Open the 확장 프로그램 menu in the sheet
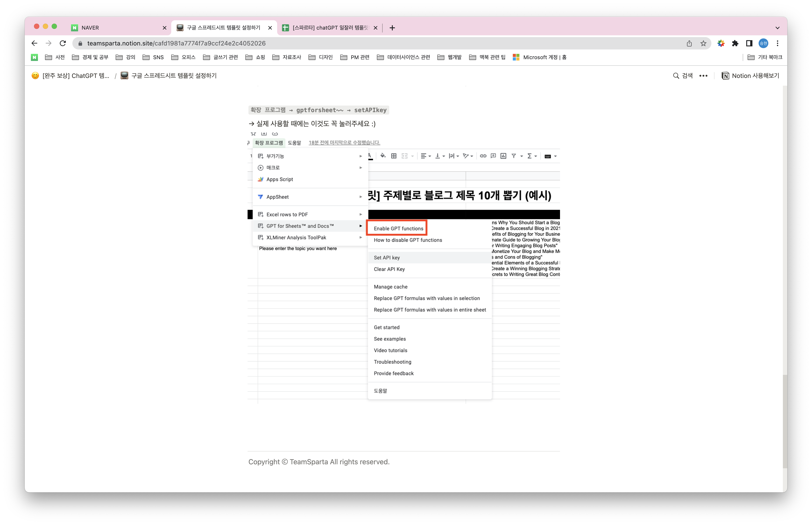This screenshot has width=812, height=525. pyautogui.click(x=269, y=142)
